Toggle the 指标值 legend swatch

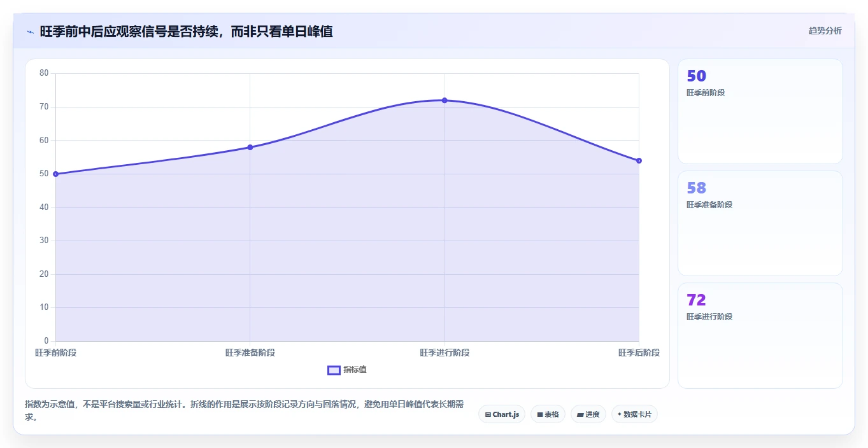point(334,370)
